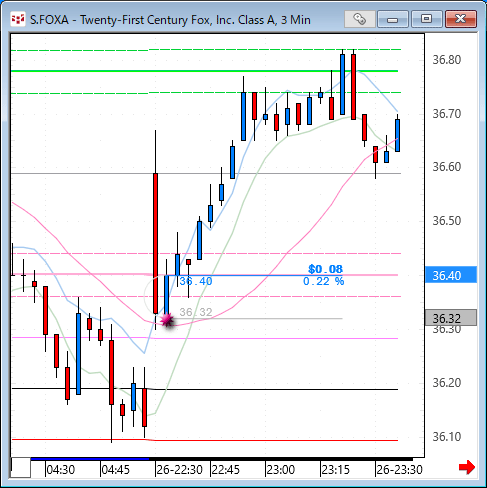Click the 04:45 time axis label
Image resolution: width=487 pixels, height=488 pixels.
coord(115,470)
